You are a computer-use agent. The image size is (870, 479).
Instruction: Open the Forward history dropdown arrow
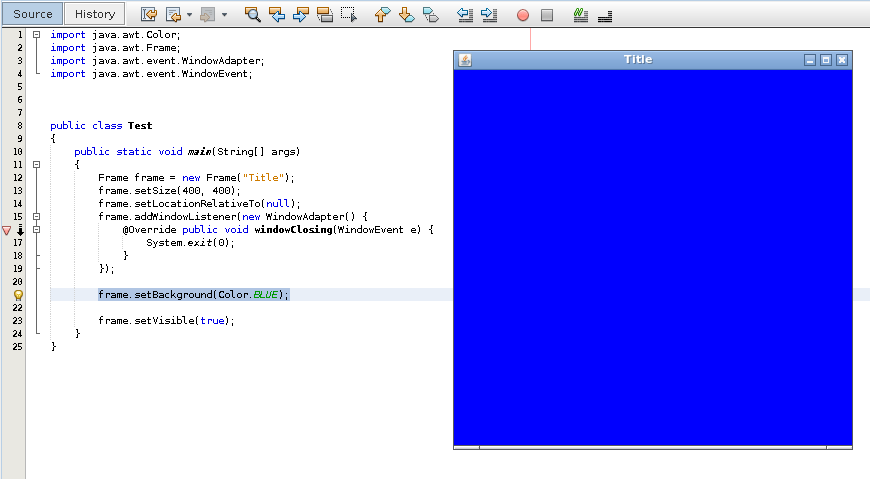pyautogui.click(x=224, y=15)
